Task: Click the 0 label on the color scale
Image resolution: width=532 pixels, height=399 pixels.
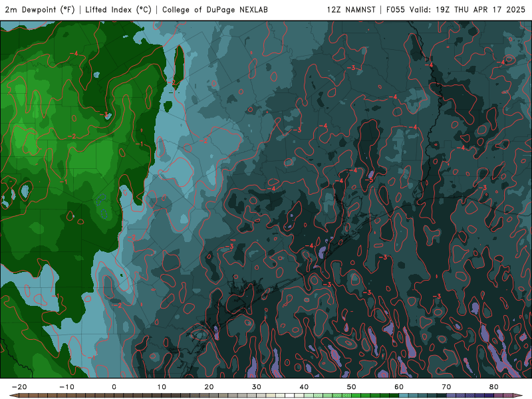Action: pyautogui.click(x=114, y=387)
